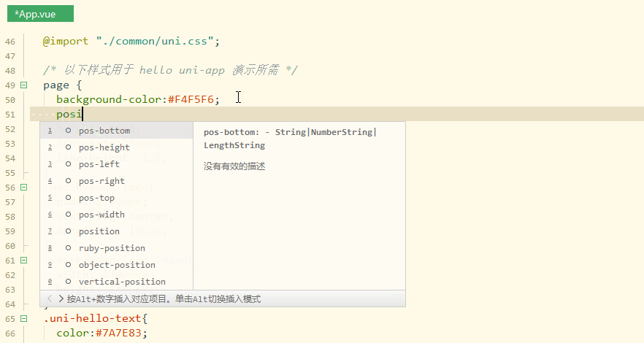Choose object-position from the list
The image size is (644, 343).
click(x=117, y=265)
